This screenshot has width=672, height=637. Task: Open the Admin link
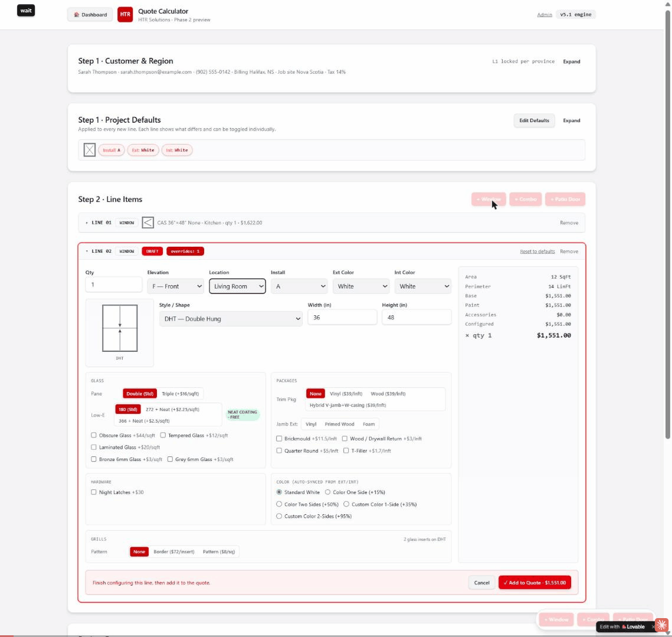coord(545,15)
